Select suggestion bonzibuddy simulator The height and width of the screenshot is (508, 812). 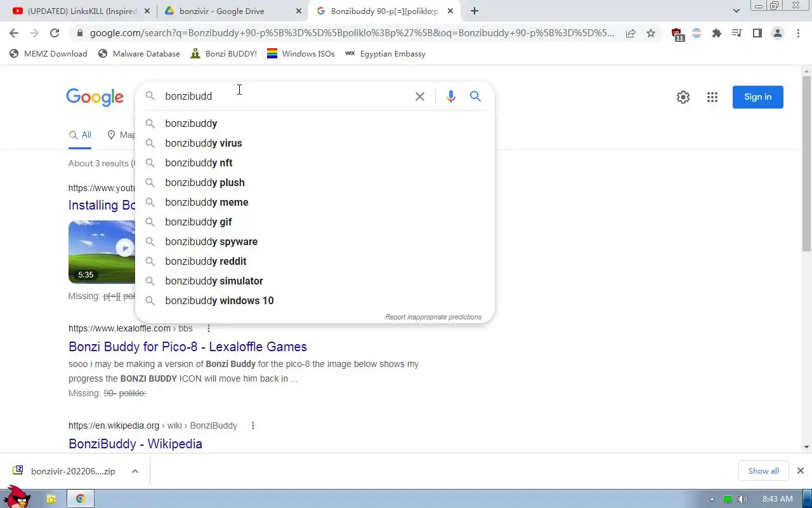(x=315, y=281)
